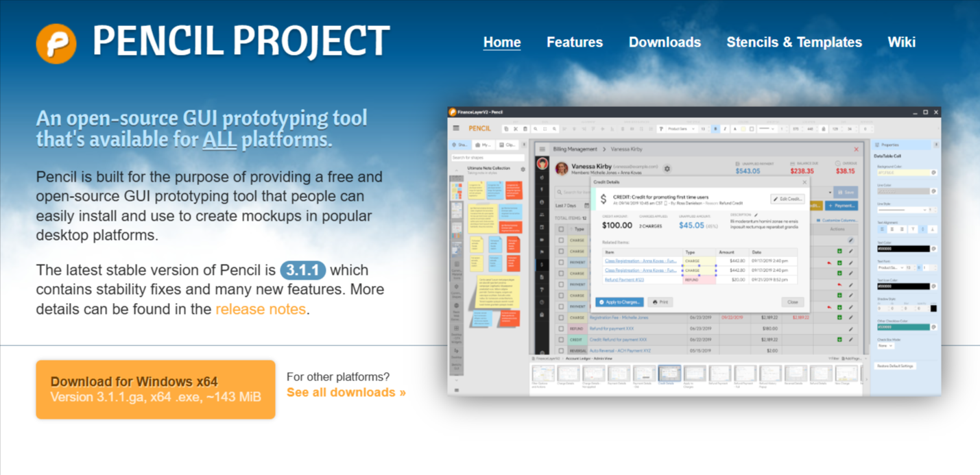Click the PENCIL PROJECT site title
Viewport: 980px width, 475px height.
pyautogui.click(x=241, y=41)
